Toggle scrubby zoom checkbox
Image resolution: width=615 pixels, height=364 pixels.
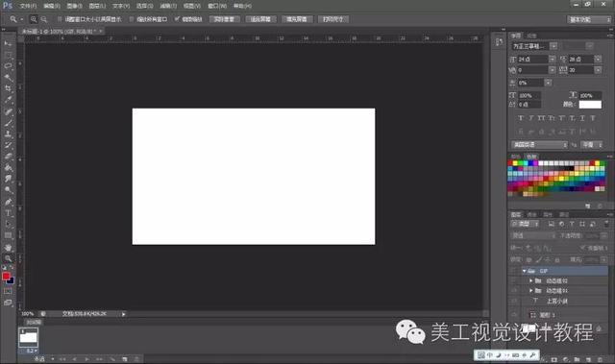coord(177,19)
